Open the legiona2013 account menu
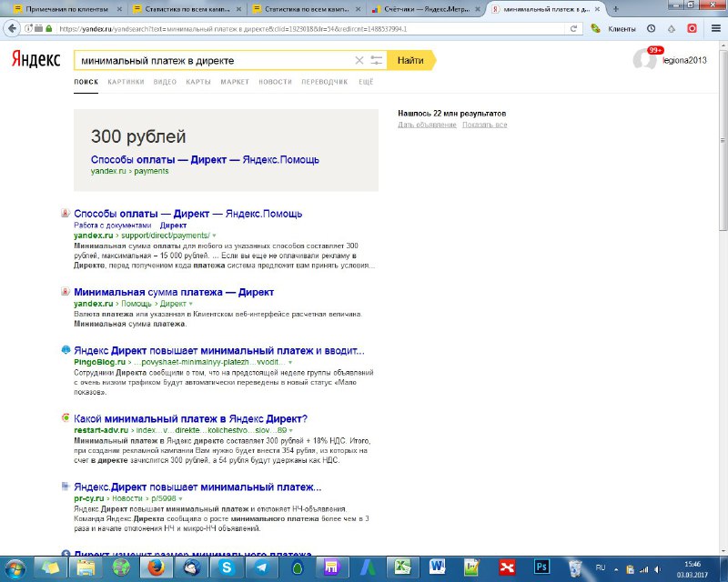 tap(685, 60)
